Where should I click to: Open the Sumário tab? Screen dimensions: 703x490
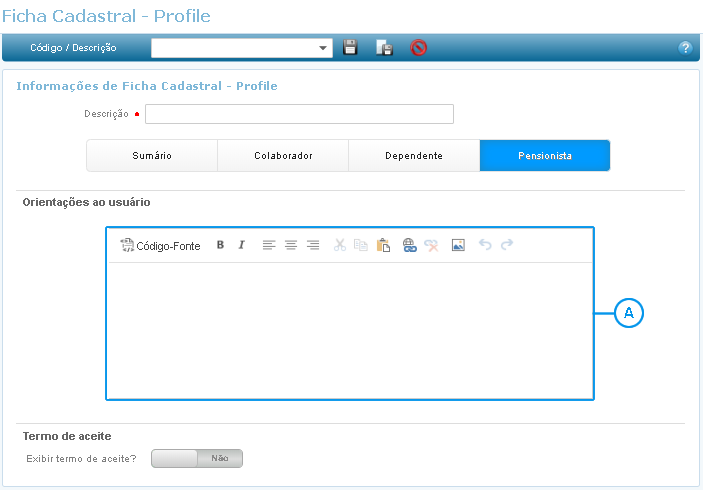(x=152, y=156)
